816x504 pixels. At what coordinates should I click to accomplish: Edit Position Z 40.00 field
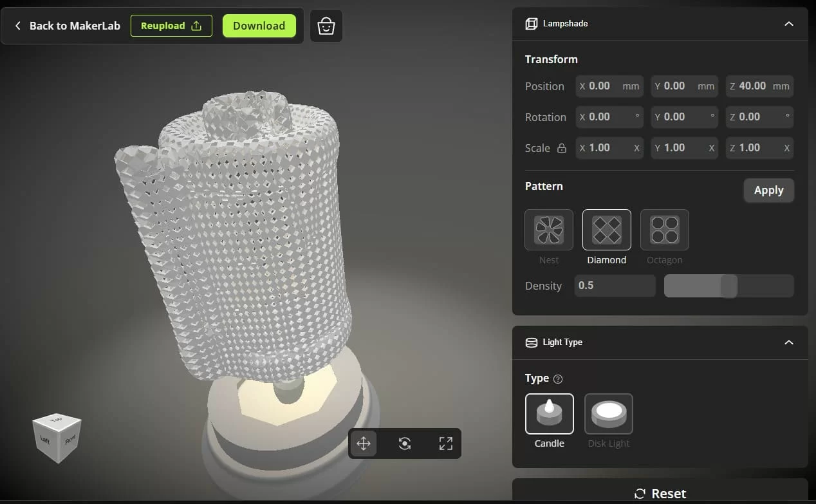[759, 86]
